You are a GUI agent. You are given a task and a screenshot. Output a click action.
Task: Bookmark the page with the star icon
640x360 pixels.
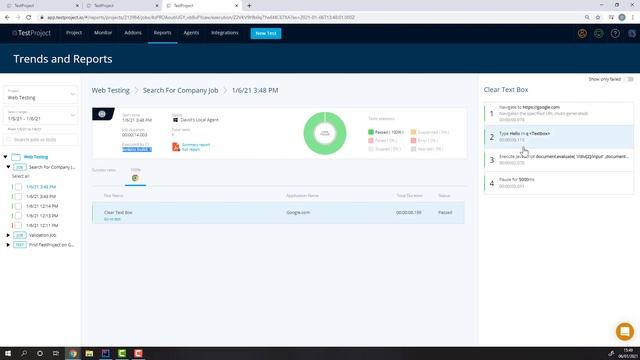pyautogui.click(x=598, y=17)
